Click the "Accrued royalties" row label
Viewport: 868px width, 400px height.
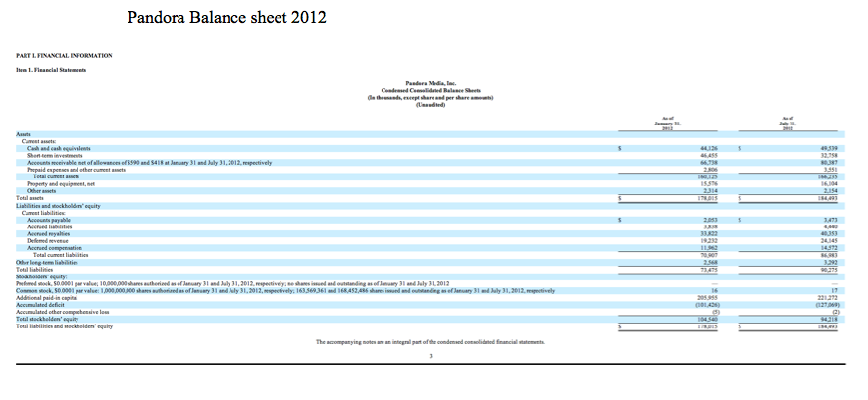click(x=49, y=234)
